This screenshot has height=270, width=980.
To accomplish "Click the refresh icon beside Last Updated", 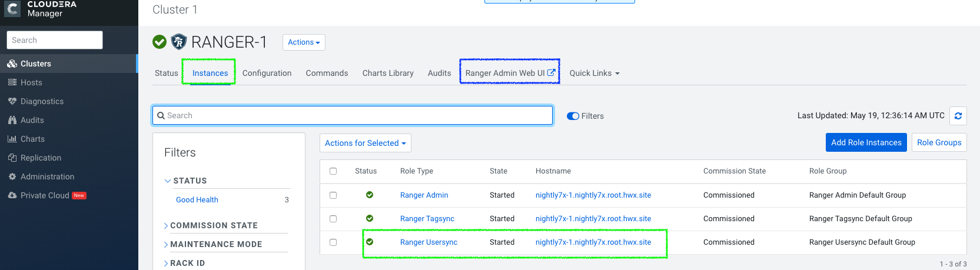I will pyautogui.click(x=958, y=116).
